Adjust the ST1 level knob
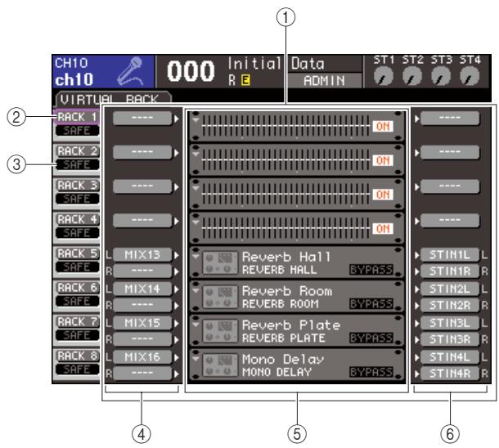The image size is (499, 448). coord(383,77)
